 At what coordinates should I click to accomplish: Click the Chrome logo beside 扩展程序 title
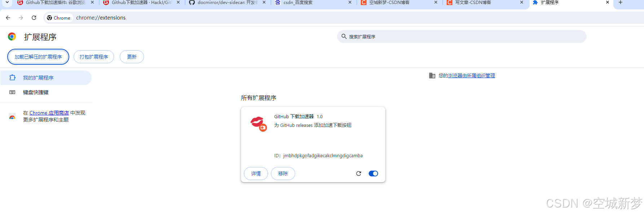pyautogui.click(x=12, y=37)
